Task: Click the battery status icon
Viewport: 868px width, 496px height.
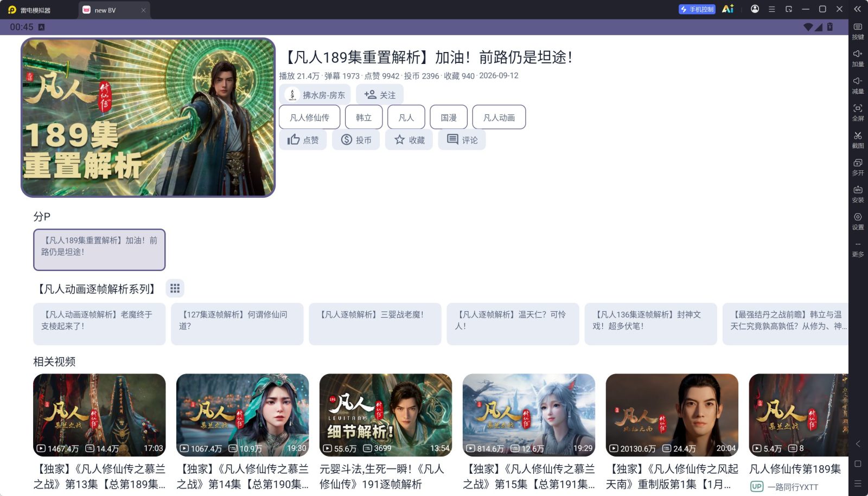Action: pos(829,27)
